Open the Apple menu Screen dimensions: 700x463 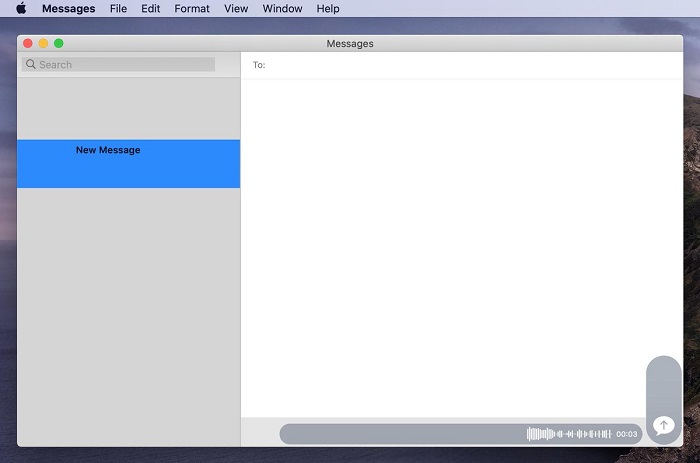pyautogui.click(x=21, y=9)
